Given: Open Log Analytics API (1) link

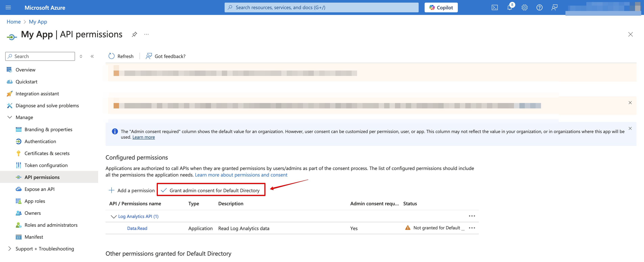Looking at the screenshot, I should coord(138,216).
